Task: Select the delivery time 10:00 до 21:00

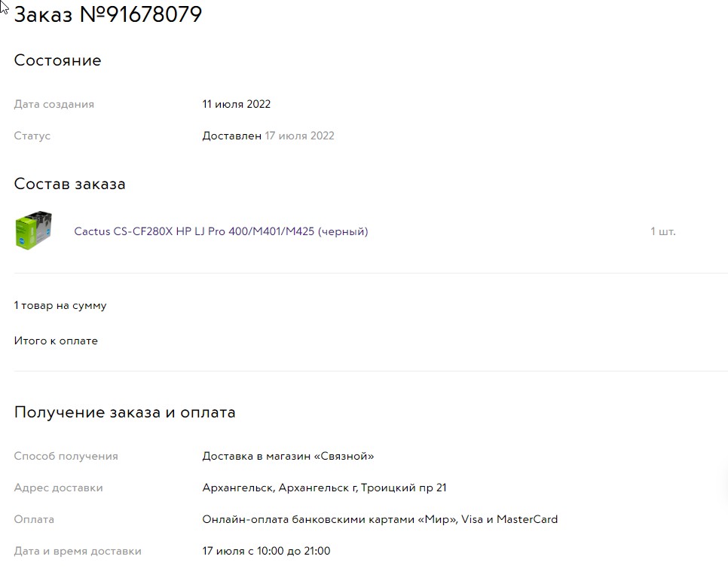Action: coord(293,551)
